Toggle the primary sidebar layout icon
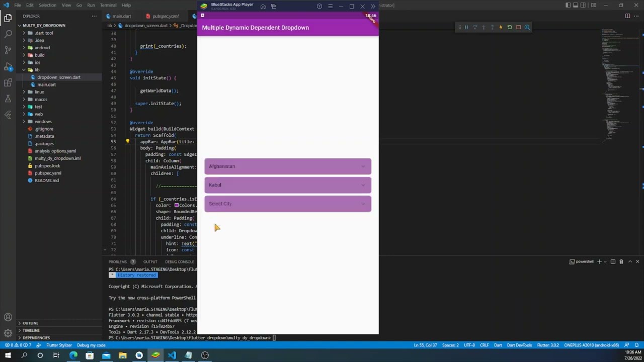This screenshot has height=362, width=644. [568, 5]
